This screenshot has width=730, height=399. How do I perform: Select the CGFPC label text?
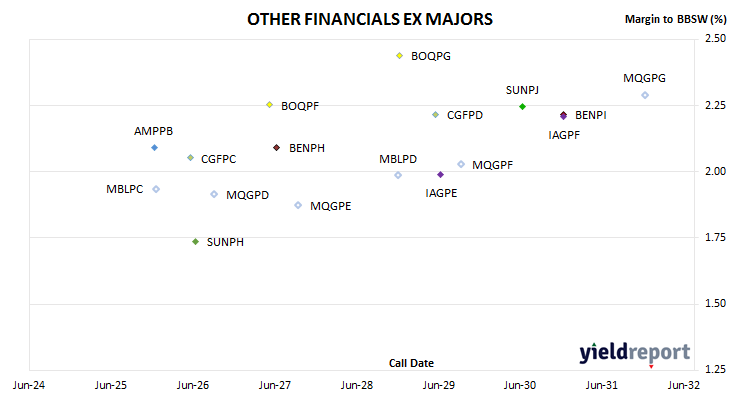coord(218,159)
